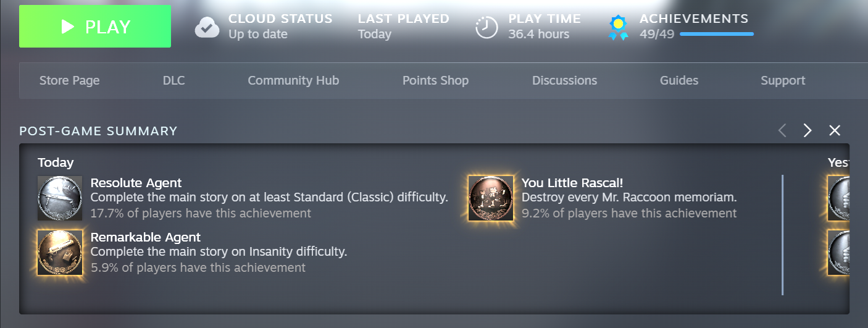
Task: Open the DLC tab
Action: (174, 80)
